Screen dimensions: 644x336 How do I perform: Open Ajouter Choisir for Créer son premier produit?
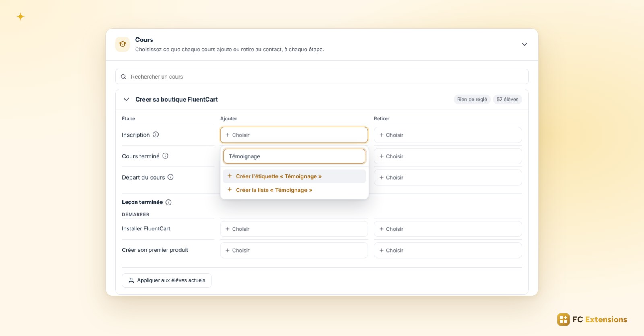(x=294, y=250)
